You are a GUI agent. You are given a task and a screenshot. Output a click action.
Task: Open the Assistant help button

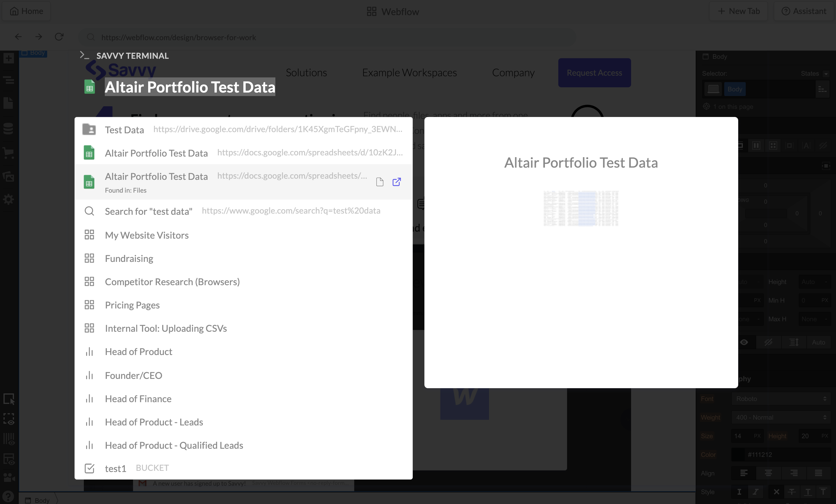(x=804, y=11)
